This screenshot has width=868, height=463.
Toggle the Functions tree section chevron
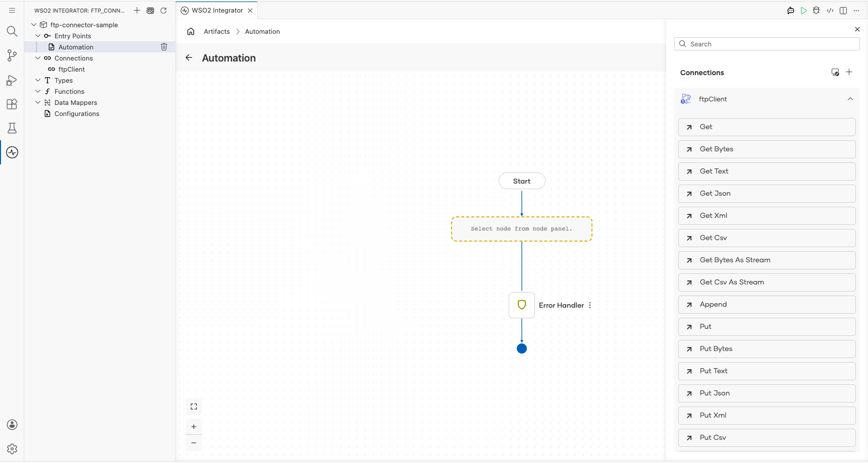[x=38, y=91]
